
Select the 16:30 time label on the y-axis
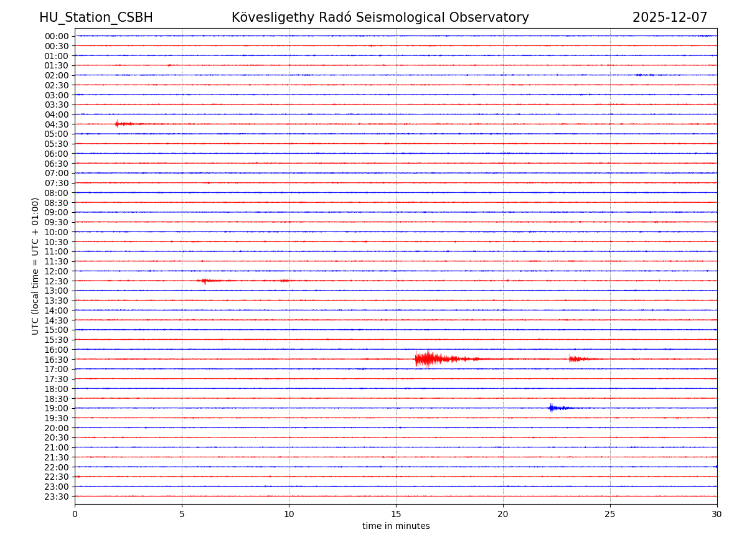(x=57, y=360)
